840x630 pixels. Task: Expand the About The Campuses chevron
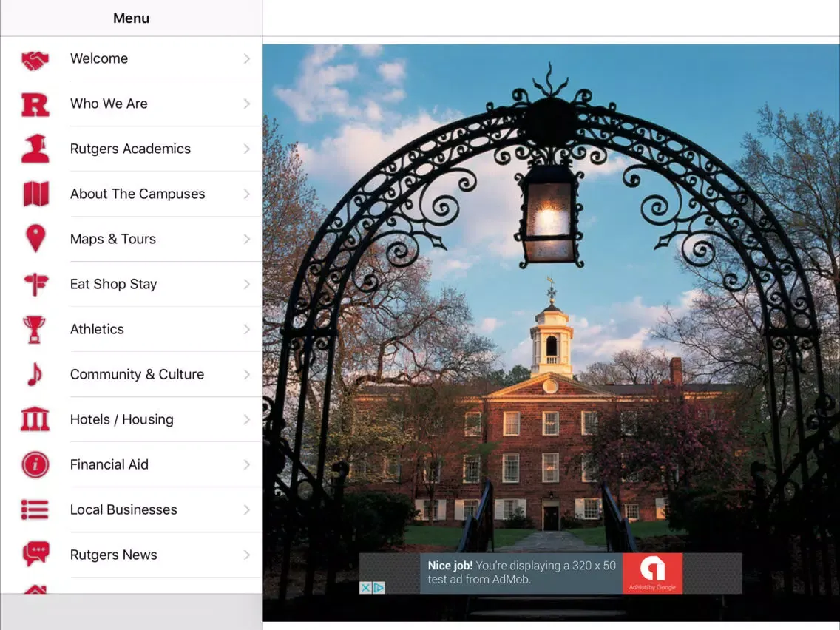pyautogui.click(x=247, y=194)
